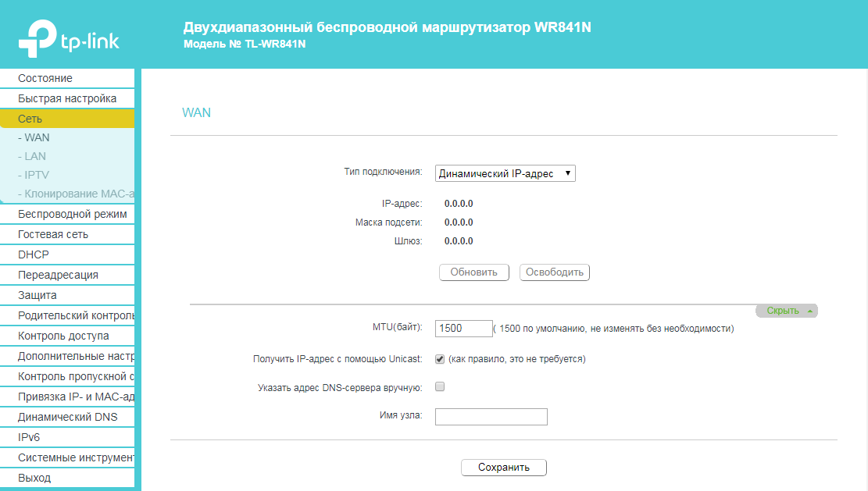Image resolution: width=868 pixels, height=491 pixels.
Task: Toggle Unicast IP-address checkbox
Action: [440, 359]
